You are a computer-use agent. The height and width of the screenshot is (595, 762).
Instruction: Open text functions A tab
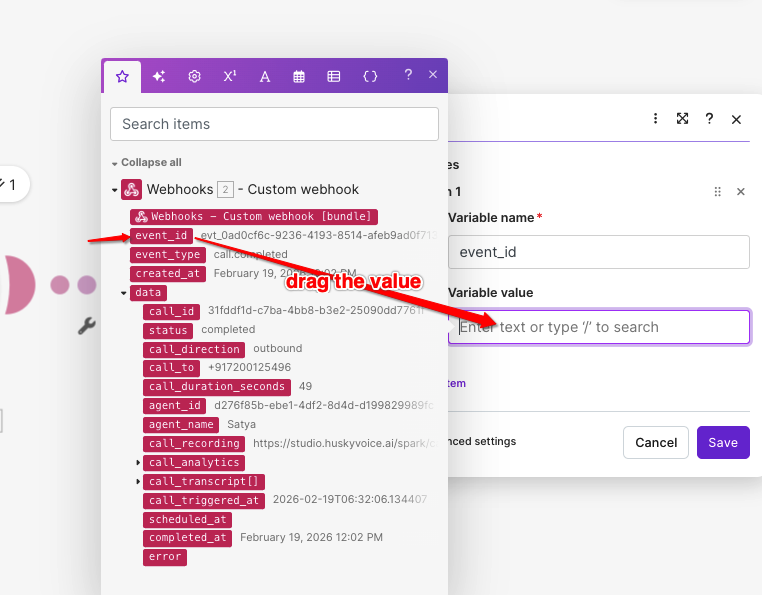coord(265,76)
